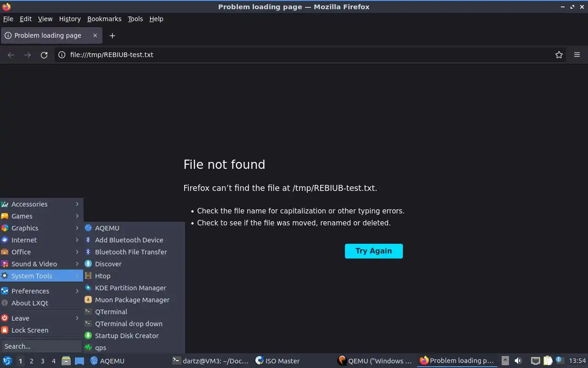This screenshot has width=588, height=368.
Task: Switch to desktop 2
Action: tap(31, 361)
